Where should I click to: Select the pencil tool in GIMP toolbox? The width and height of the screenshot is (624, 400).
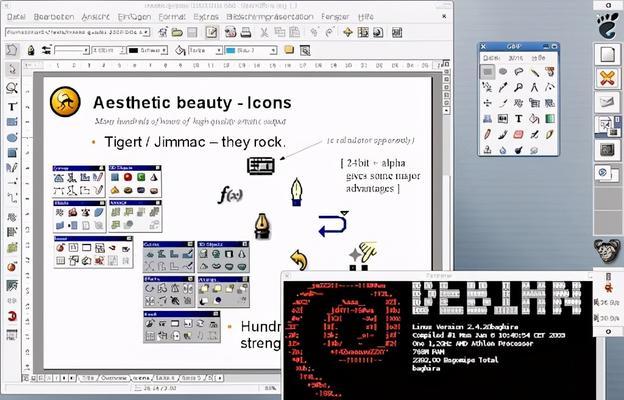488,135
